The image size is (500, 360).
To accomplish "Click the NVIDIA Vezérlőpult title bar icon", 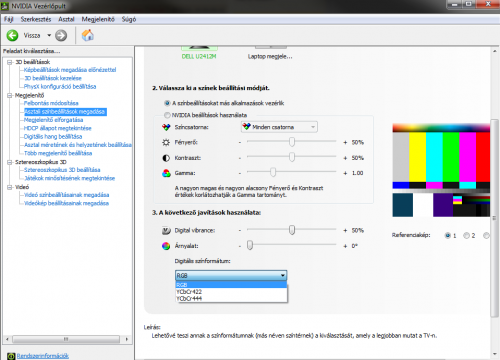I will pos(5,6).
